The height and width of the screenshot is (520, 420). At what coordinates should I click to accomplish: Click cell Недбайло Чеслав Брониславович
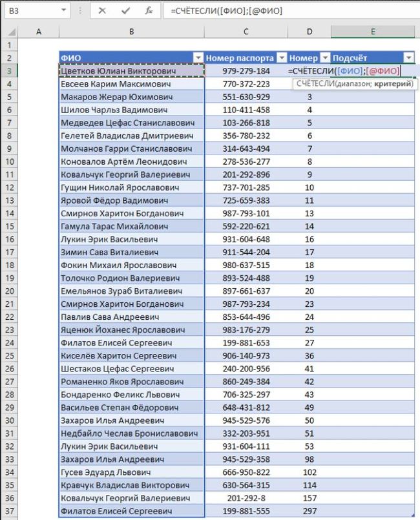(x=132, y=433)
